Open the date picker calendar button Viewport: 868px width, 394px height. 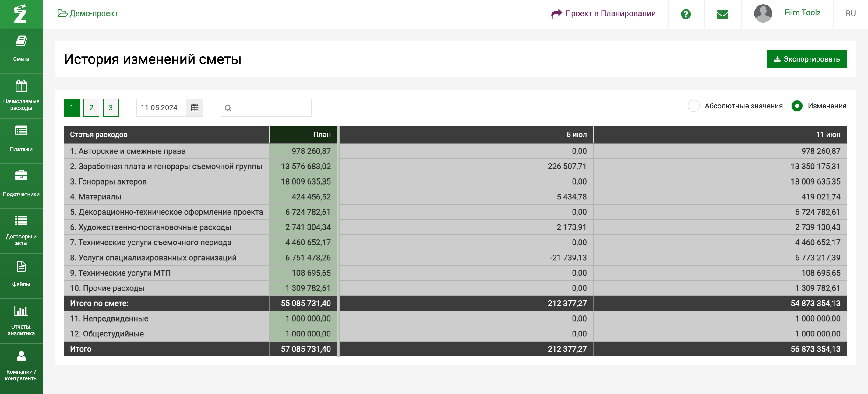[x=195, y=108]
